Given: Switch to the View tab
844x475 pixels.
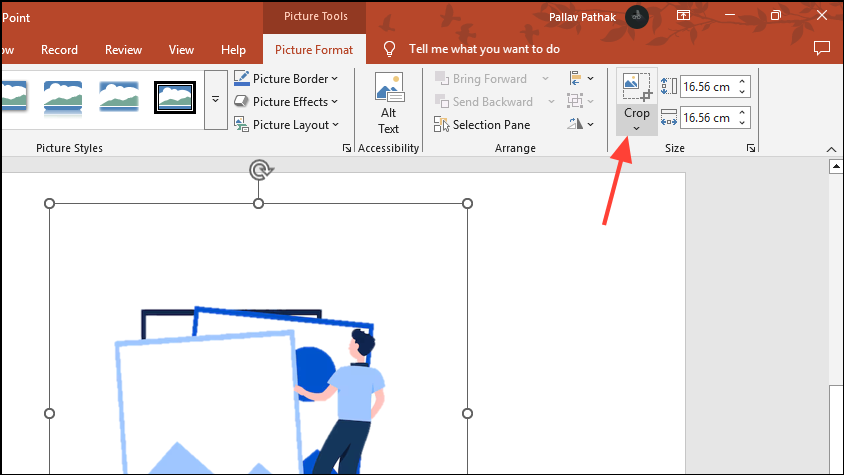Looking at the screenshot, I should pyautogui.click(x=181, y=50).
